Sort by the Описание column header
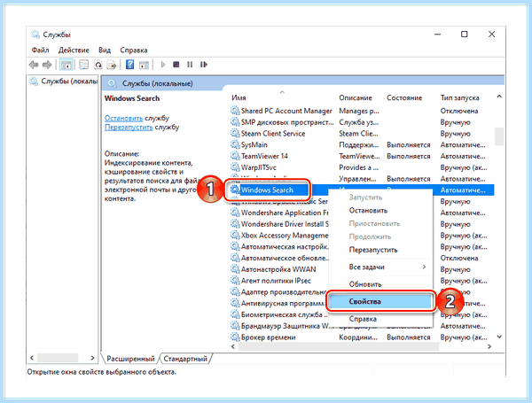The height and width of the screenshot is (403, 532). (x=356, y=98)
